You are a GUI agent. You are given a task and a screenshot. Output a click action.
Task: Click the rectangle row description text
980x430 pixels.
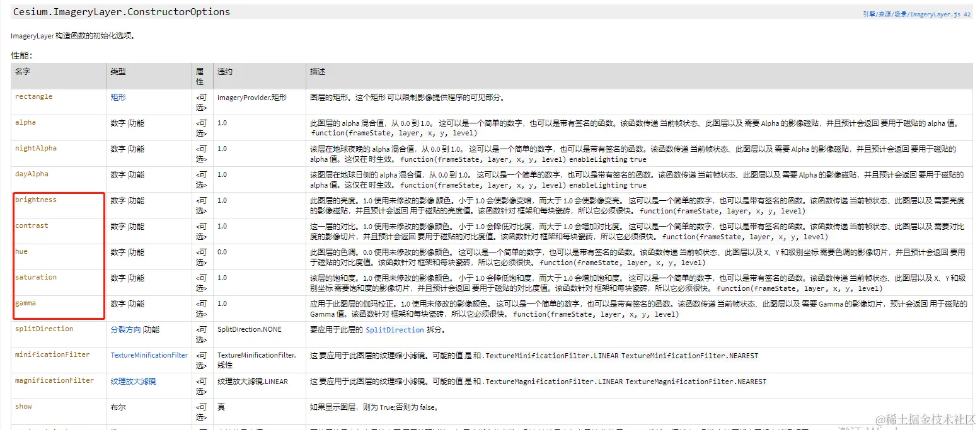[407, 98]
